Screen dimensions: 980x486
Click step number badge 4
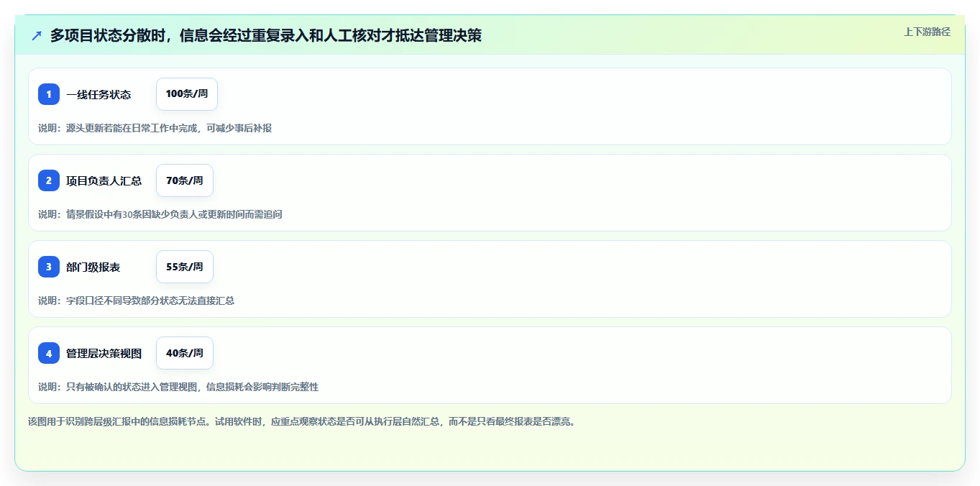pyautogui.click(x=49, y=353)
